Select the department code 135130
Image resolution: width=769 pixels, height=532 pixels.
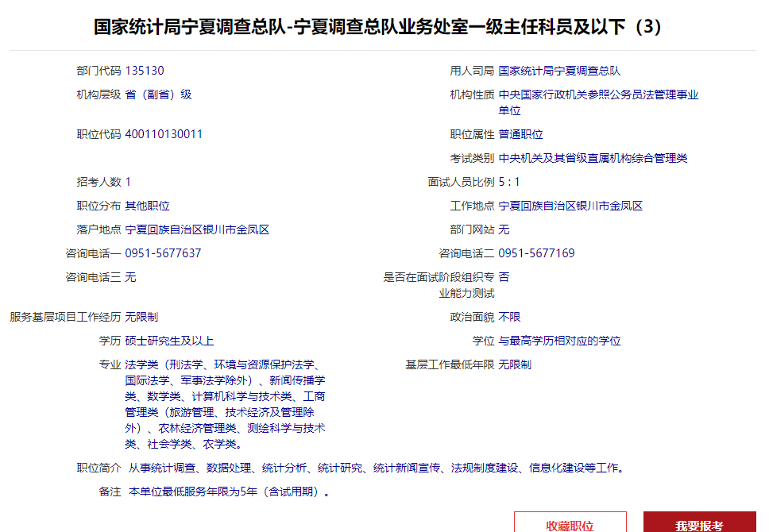(145, 71)
